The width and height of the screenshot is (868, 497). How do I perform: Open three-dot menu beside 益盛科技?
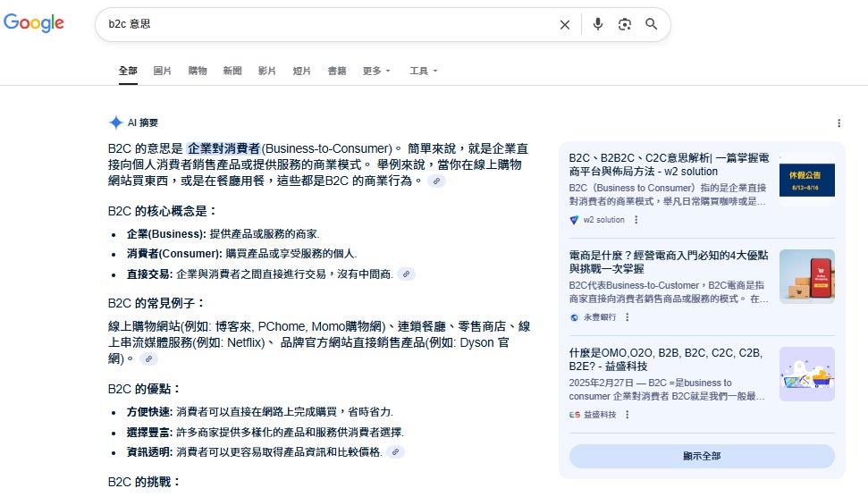627,415
